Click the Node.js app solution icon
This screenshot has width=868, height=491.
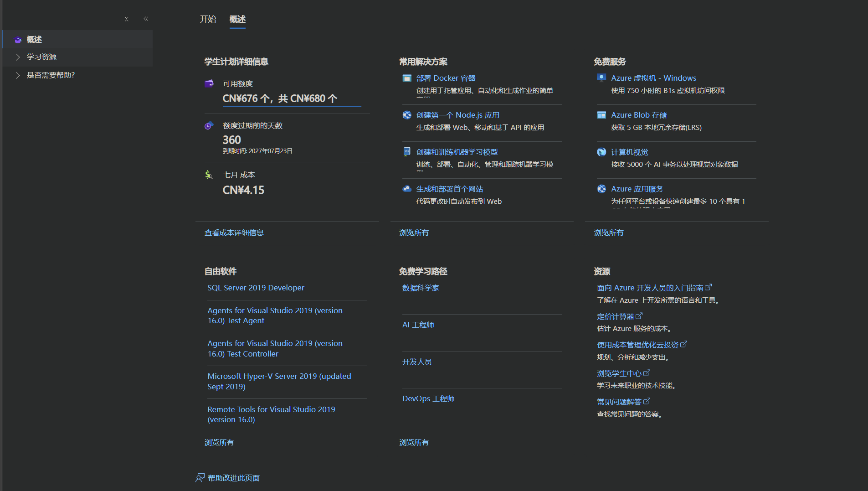[x=407, y=115]
